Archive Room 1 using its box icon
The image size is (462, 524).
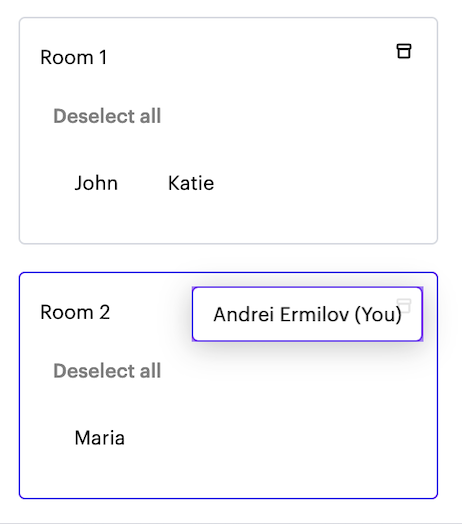point(403,51)
